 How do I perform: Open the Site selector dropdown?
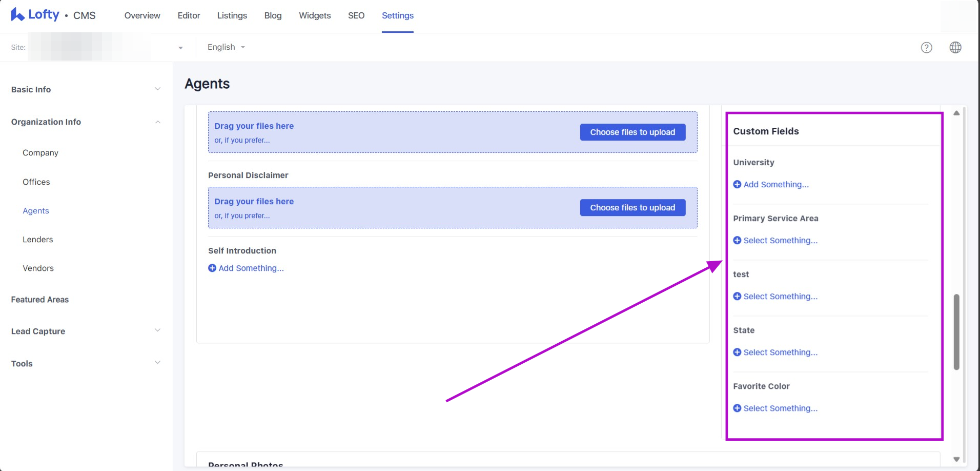[x=180, y=48]
